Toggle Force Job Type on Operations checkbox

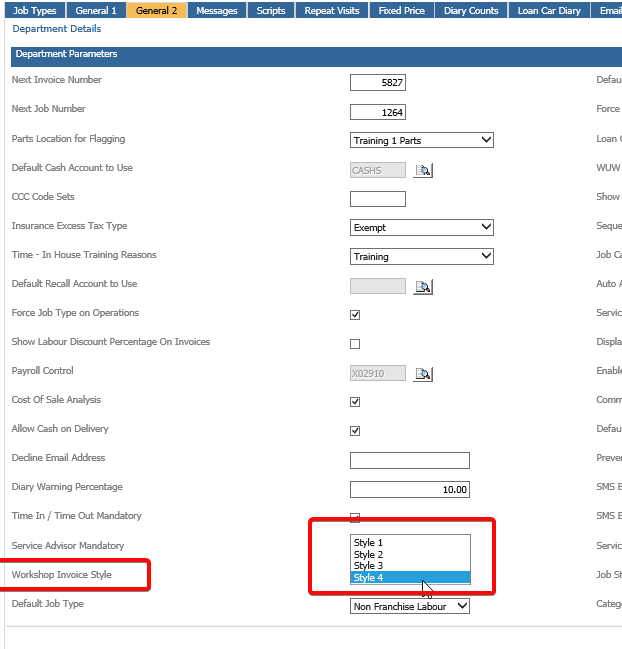pos(355,314)
